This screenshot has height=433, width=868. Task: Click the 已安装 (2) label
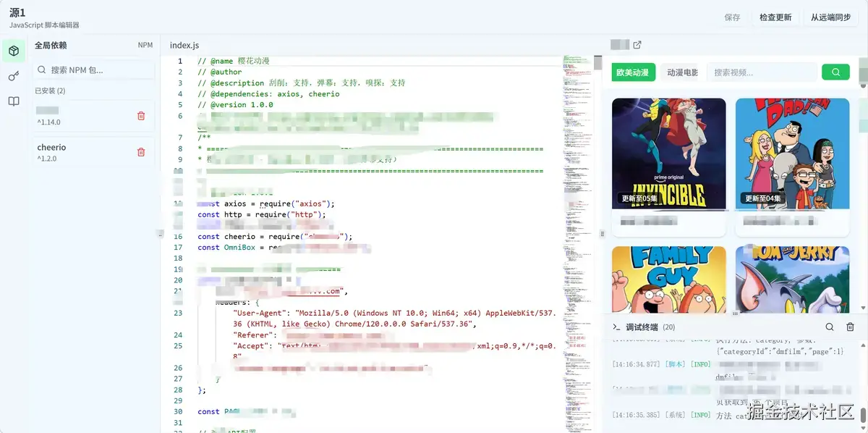(x=50, y=91)
